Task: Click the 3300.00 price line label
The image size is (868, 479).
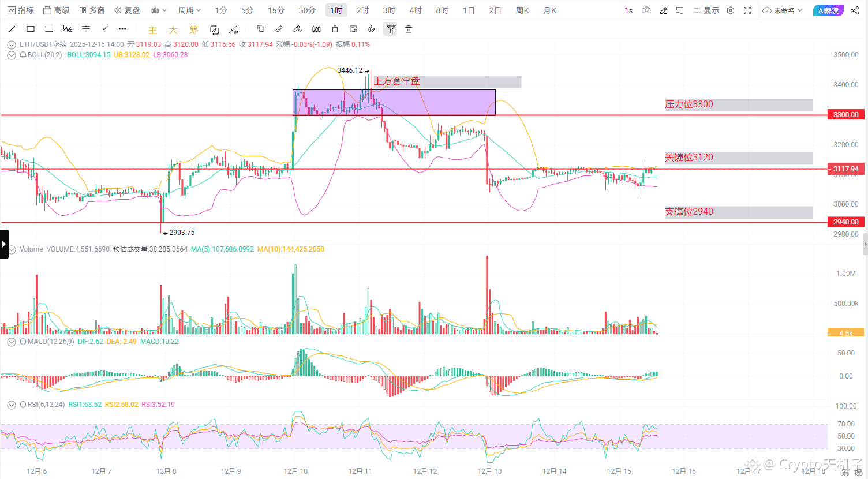Action: coord(845,114)
